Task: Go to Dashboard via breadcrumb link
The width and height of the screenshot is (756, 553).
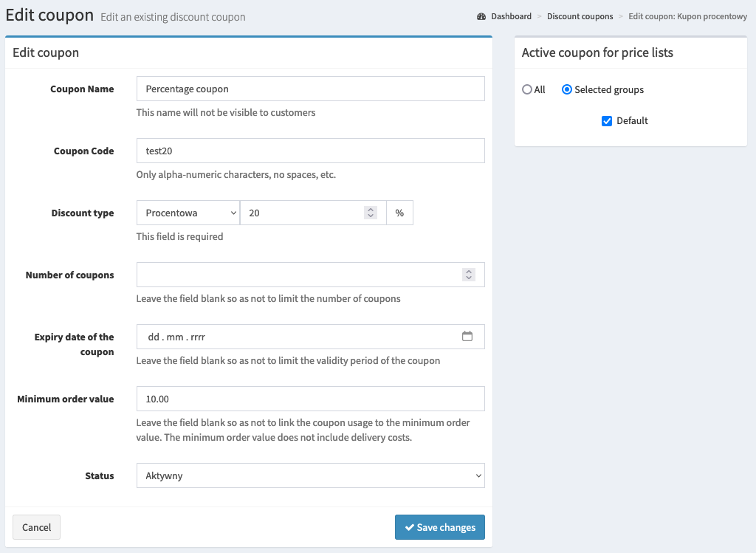Action: click(x=511, y=16)
